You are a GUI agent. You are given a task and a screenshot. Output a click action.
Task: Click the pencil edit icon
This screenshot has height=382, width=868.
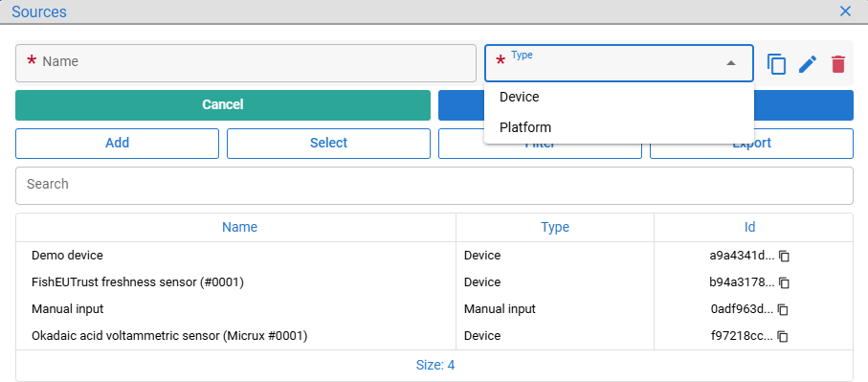pos(808,64)
